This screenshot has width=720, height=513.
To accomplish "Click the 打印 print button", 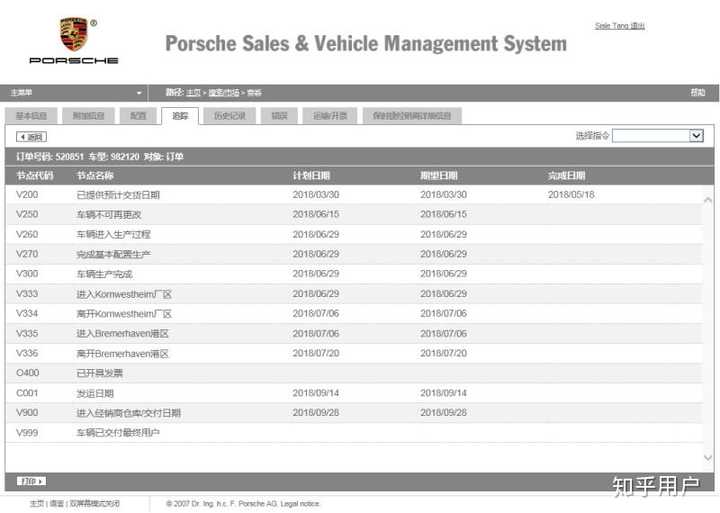I will coord(31,481).
